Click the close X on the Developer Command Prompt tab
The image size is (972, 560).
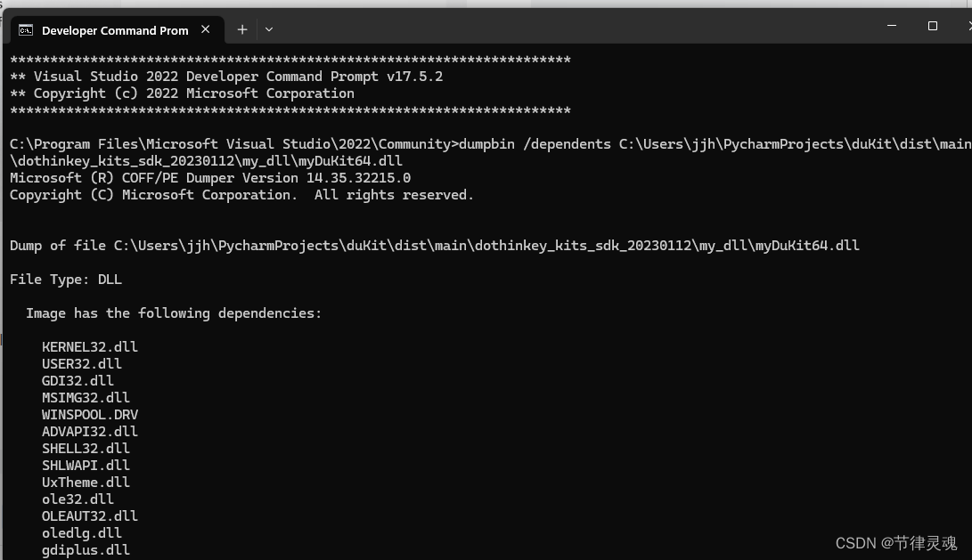[206, 29]
